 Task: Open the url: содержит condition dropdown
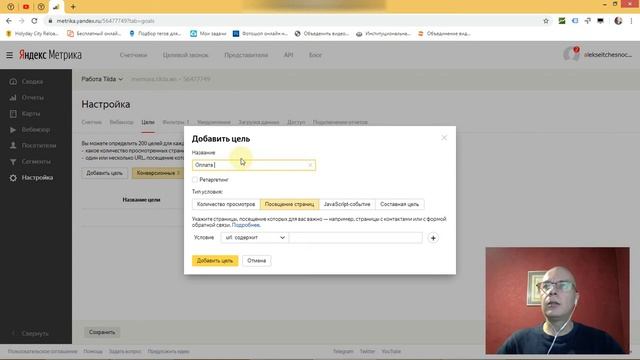[254, 238]
